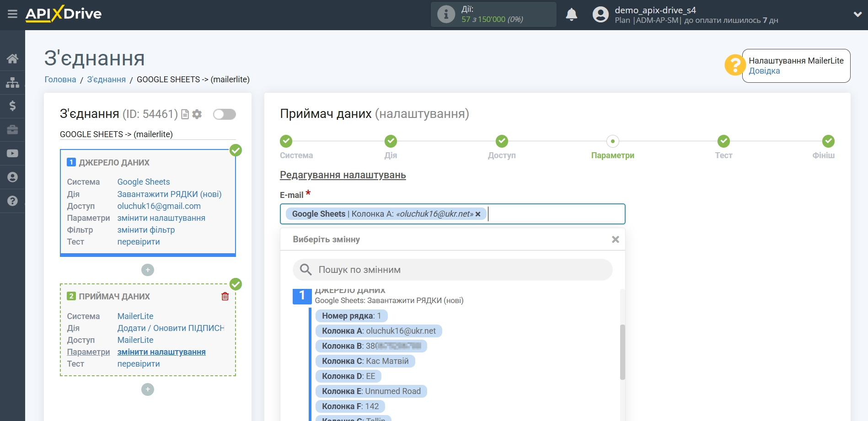Open the YouTube video sidebar icon
This screenshot has width=868, height=421.
tap(12, 154)
